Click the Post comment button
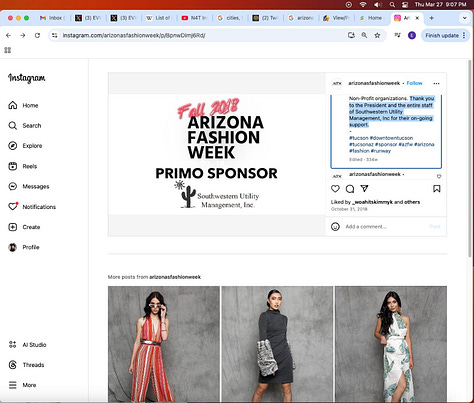 (x=435, y=227)
